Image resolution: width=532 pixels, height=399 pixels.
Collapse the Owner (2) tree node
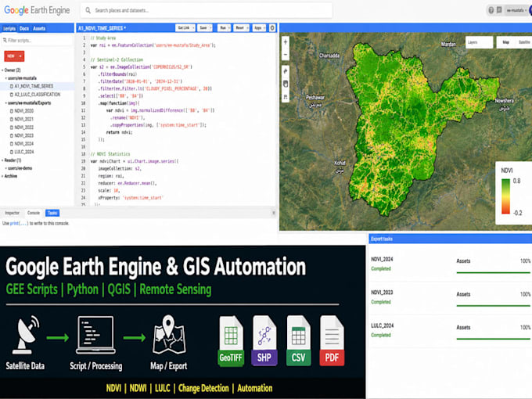coord(2,70)
